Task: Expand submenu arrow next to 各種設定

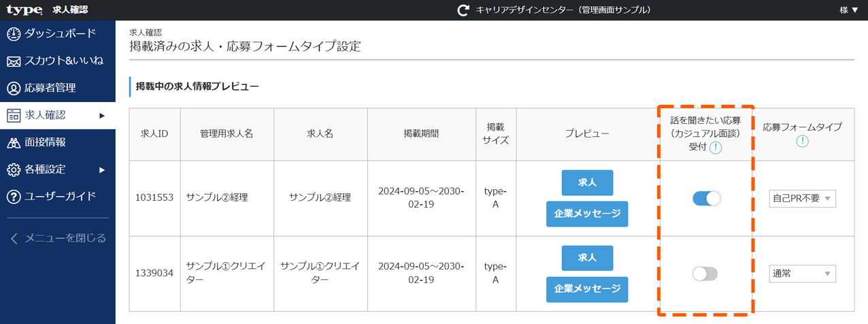Action: coord(102,169)
